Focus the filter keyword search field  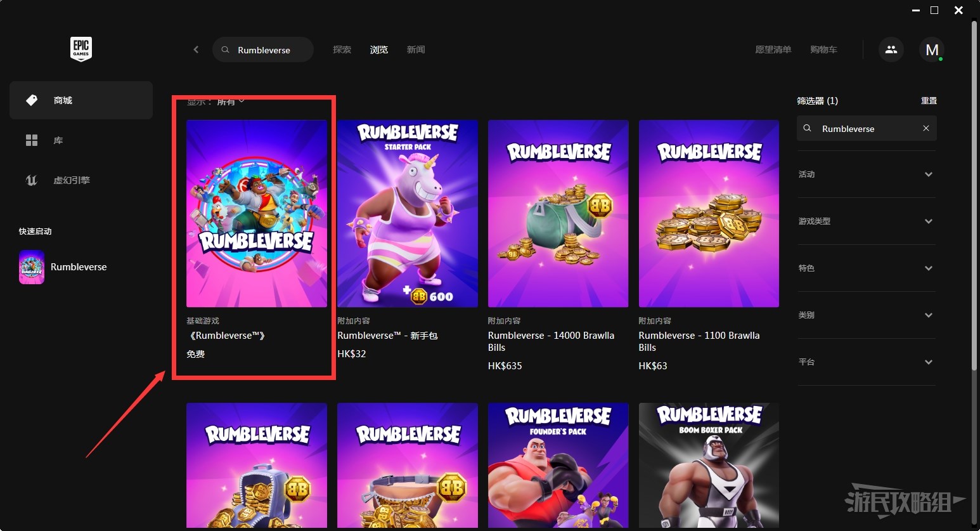pos(867,128)
